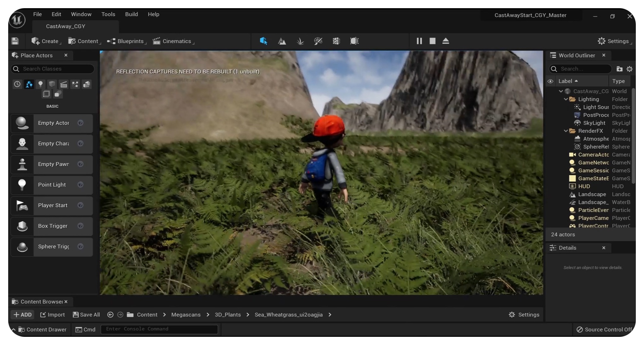Click the Landscape mode icon in toolbar
This screenshot has width=644, height=345.
pos(282,41)
